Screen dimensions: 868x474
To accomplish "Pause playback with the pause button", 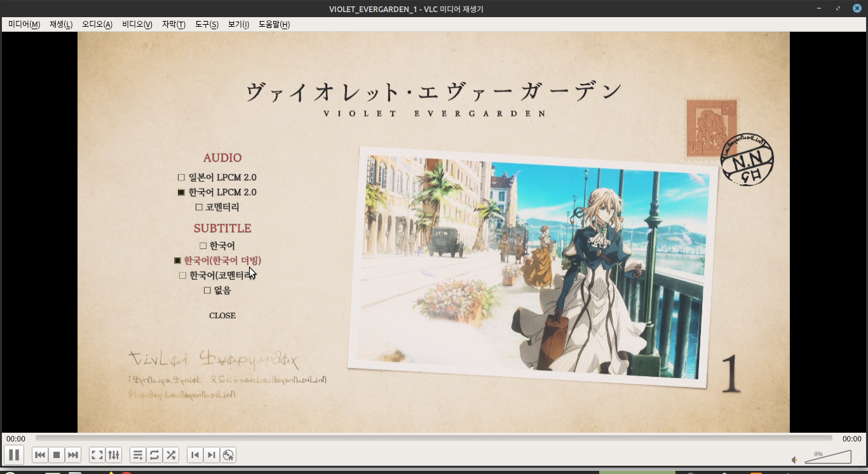I will (x=14, y=455).
